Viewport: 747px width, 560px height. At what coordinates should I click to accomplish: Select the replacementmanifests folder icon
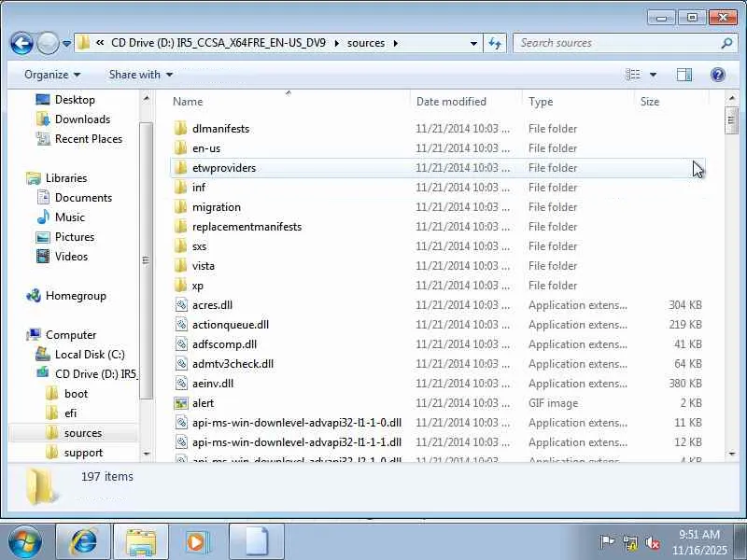click(x=180, y=227)
